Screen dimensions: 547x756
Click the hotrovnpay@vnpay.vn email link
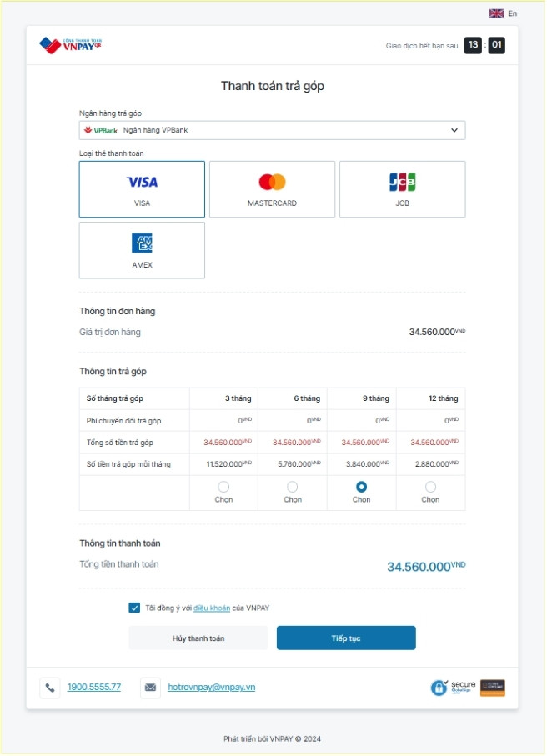click(x=211, y=688)
